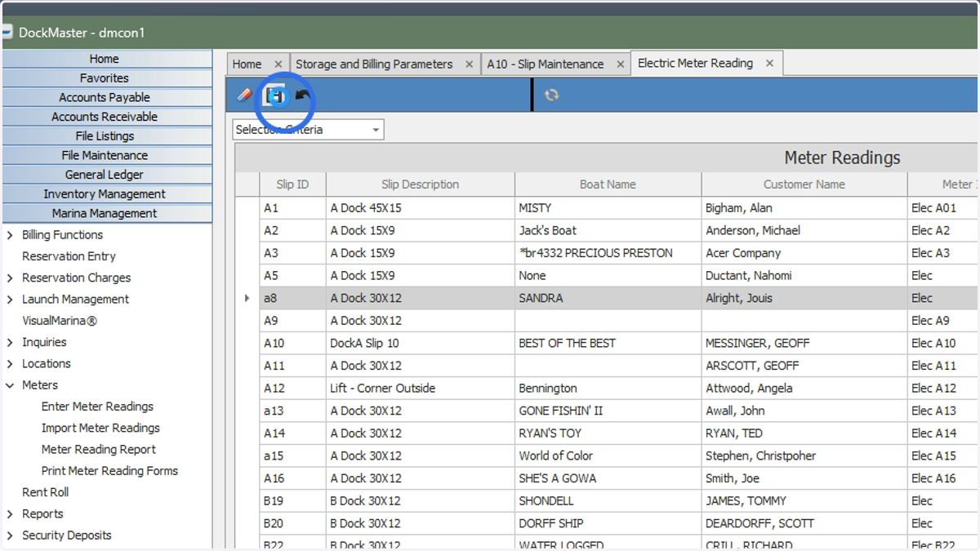Select the slip ID cell A1

(x=292, y=208)
